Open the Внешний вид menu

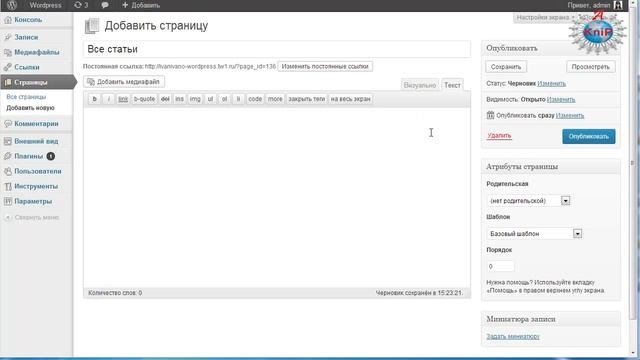pyautogui.click(x=36, y=141)
